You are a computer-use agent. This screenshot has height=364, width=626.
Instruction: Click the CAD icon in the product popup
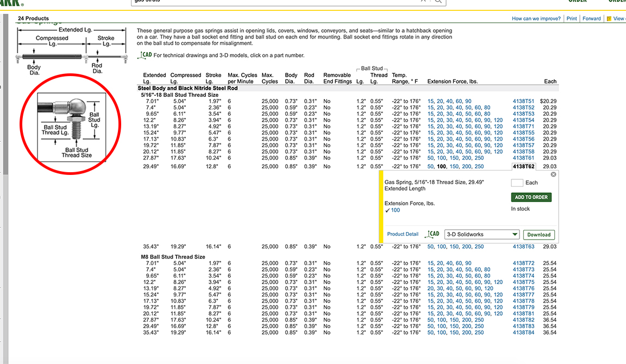[432, 234]
